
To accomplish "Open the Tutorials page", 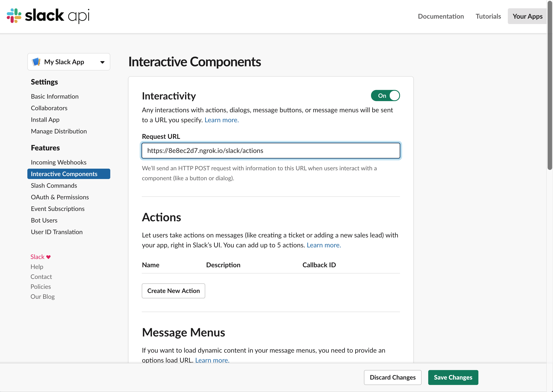I will pyautogui.click(x=488, y=16).
